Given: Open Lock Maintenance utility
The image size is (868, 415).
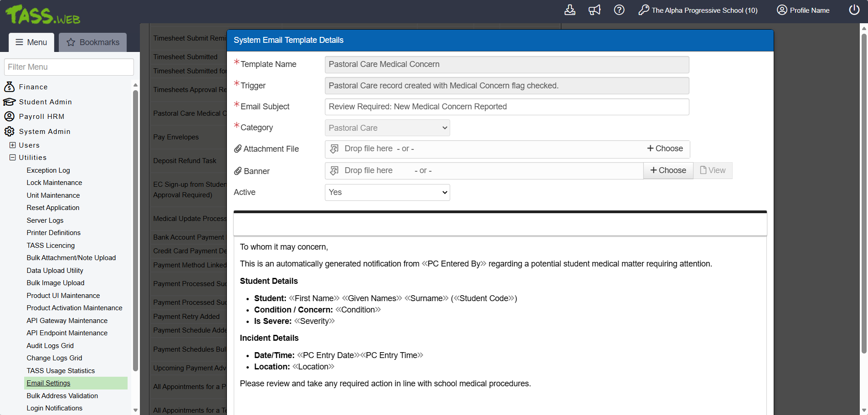Looking at the screenshot, I should pos(54,183).
